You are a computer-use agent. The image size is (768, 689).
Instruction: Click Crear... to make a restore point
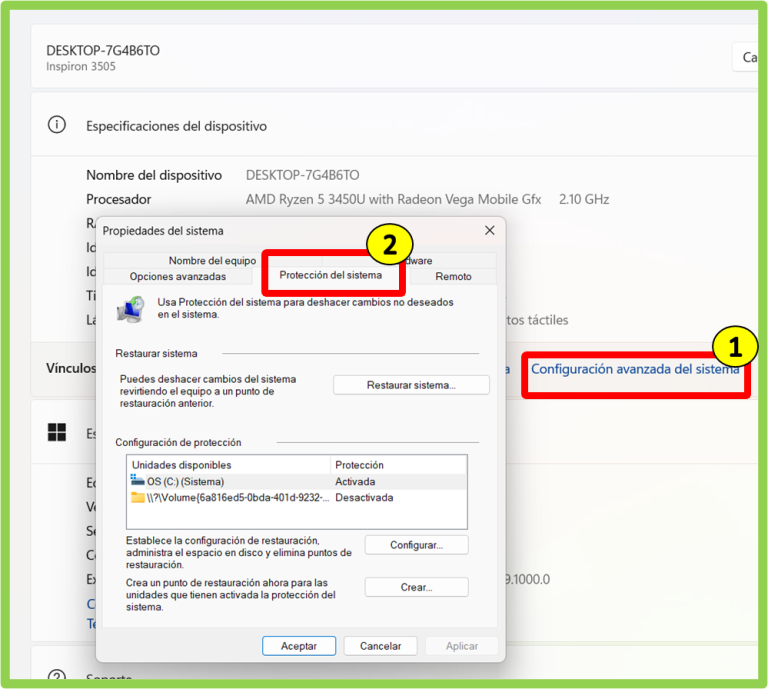(x=416, y=587)
